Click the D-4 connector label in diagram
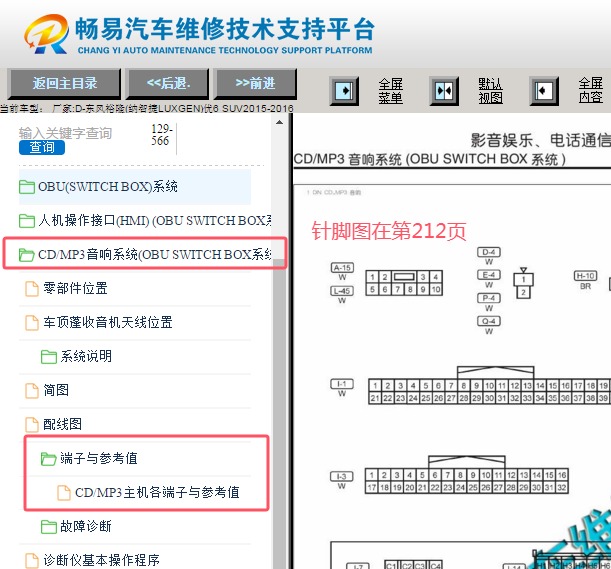Image resolution: width=611 pixels, height=569 pixels. coord(489,252)
